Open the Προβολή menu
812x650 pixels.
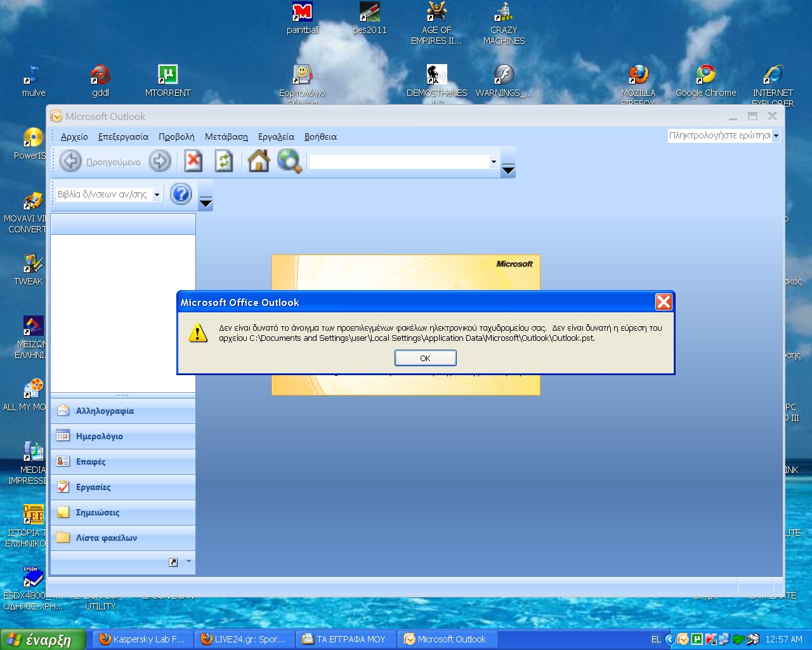click(x=176, y=136)
